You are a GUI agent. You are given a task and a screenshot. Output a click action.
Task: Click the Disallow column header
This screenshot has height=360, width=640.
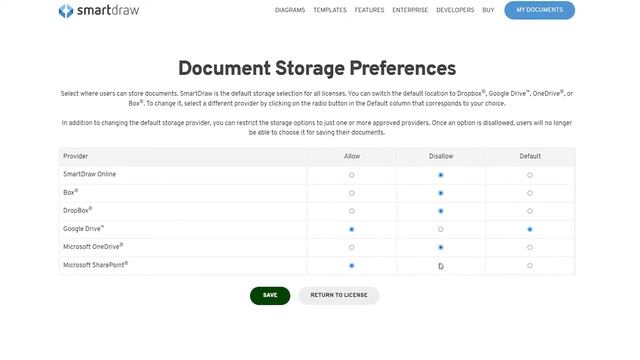441,156
